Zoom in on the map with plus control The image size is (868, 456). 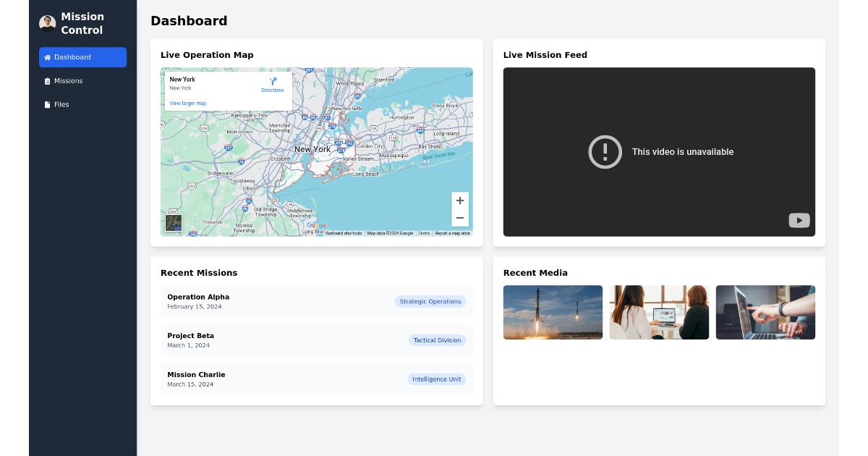click(x=460, y=200)
